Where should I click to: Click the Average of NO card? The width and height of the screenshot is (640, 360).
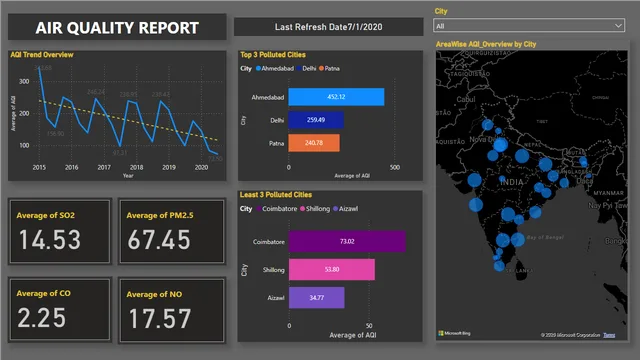pyautogui.click(x=172, y=310)
